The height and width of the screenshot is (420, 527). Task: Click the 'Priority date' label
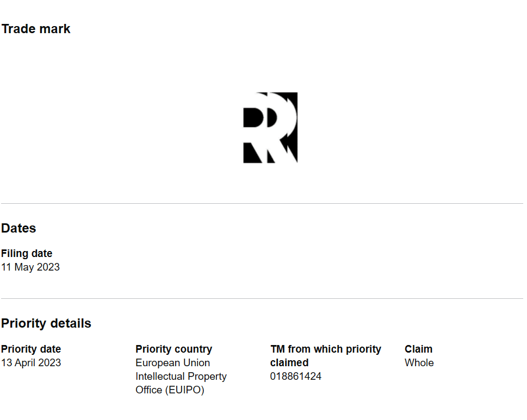click(x=31, y=349)
